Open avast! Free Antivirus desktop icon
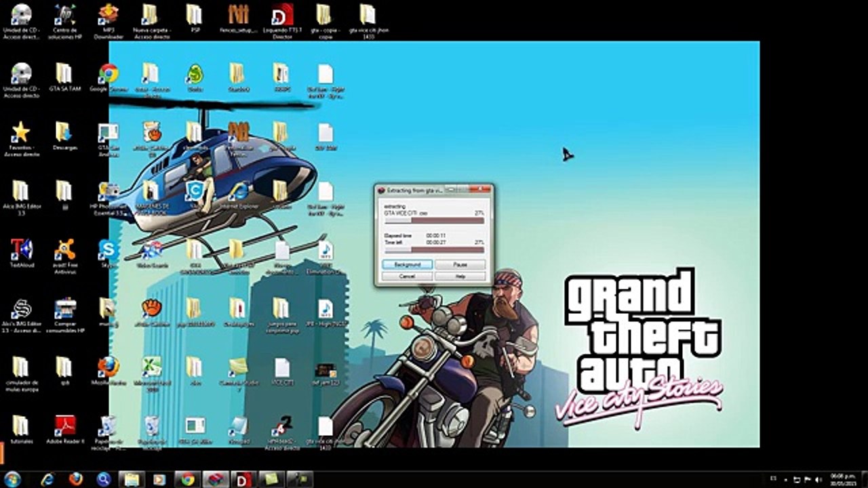Screen dimensions: 868x488 coord(64,256)
